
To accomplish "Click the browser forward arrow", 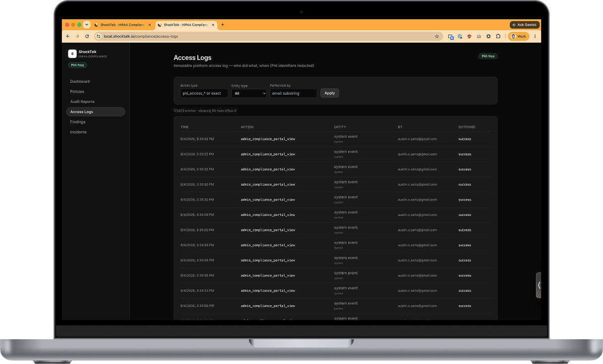I will pyautogui.click(x=77, y=36).
